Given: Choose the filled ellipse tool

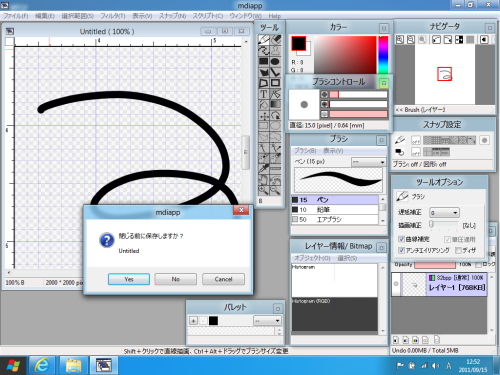Looking at the screenshot, I should (x=275, y=61).
